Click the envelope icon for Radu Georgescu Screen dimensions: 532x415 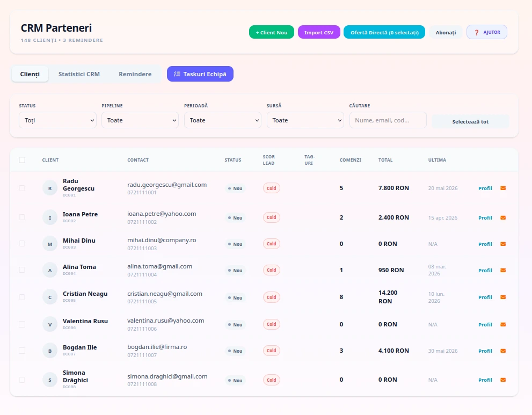503,188
